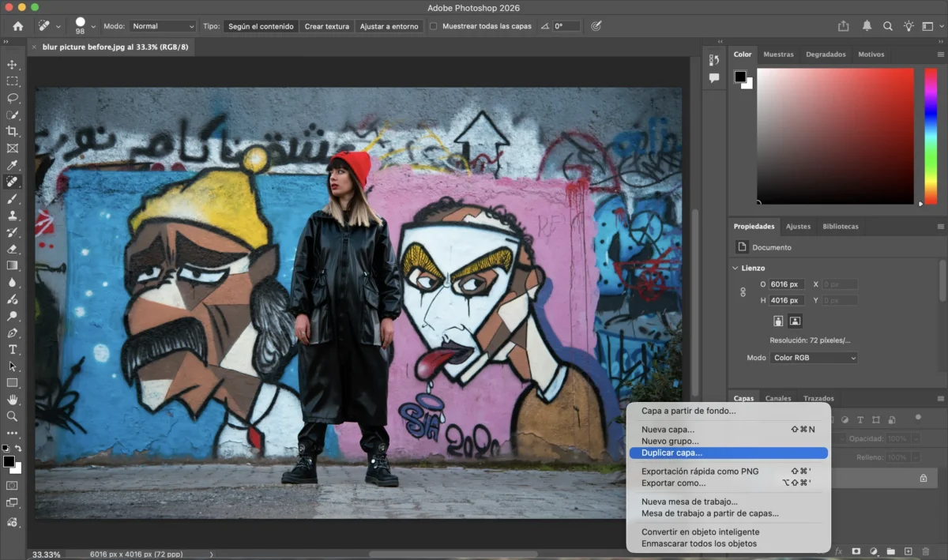Screen dimensions: 948x560
Task: Open the Opacidad value dropdown arrow
Action: [915, 438]
